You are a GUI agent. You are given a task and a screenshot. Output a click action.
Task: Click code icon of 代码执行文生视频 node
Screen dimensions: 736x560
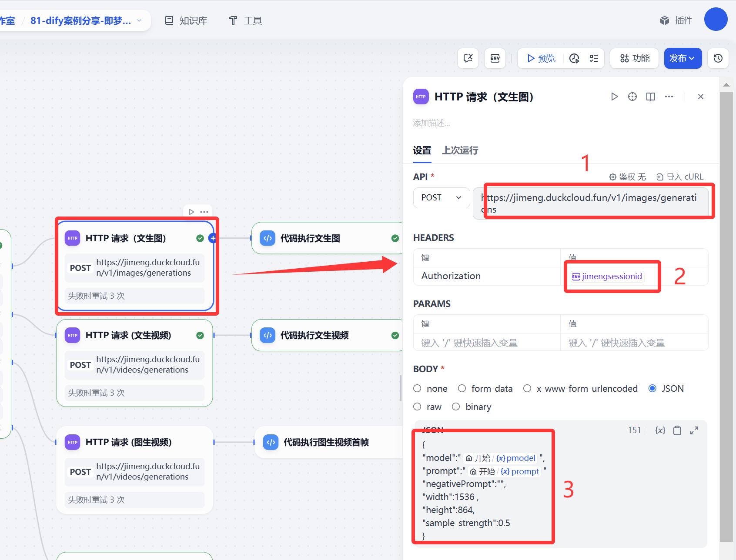tap(268, 335)
